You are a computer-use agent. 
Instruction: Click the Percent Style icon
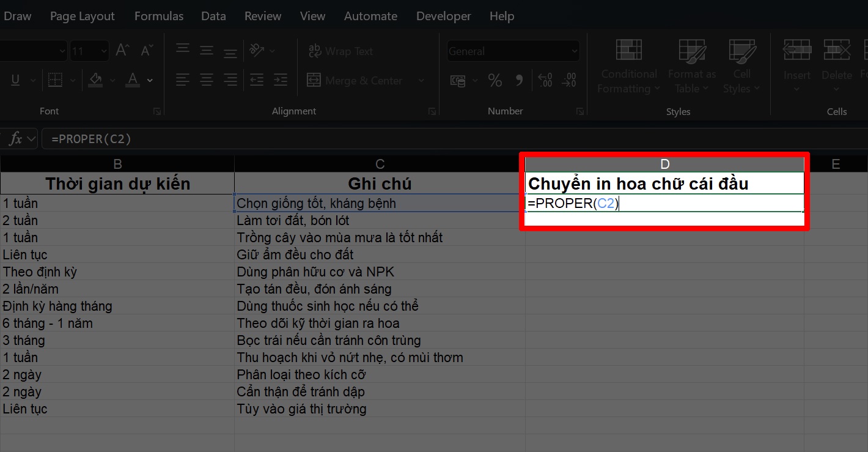[x=495, y=80]
